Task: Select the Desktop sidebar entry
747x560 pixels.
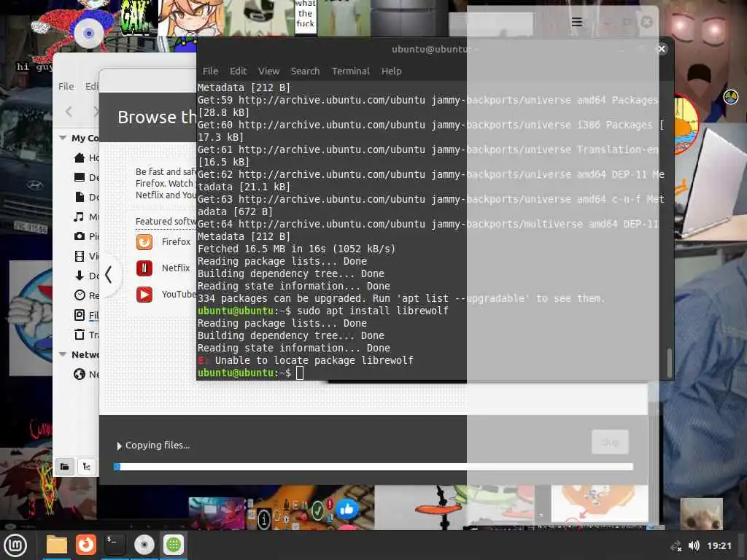Action: 86,177
